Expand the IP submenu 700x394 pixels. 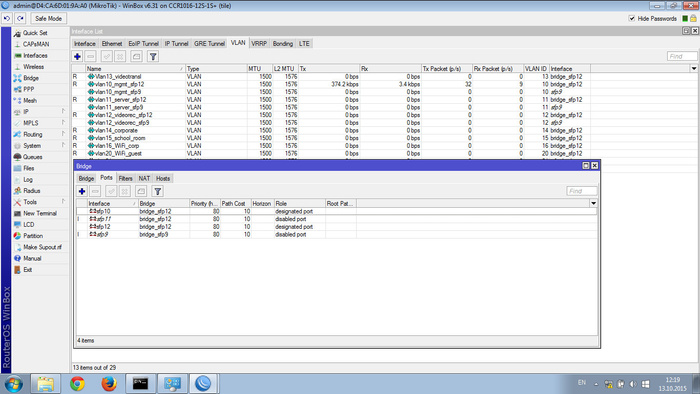tap(40, 112)
